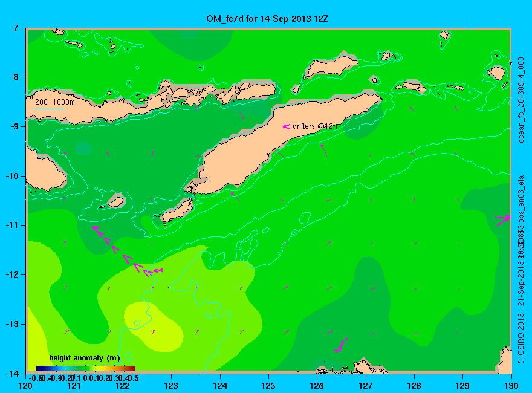Screen dimensions: 532x393
Task: Click the longitude tick label 130
Action: point(511,386)
